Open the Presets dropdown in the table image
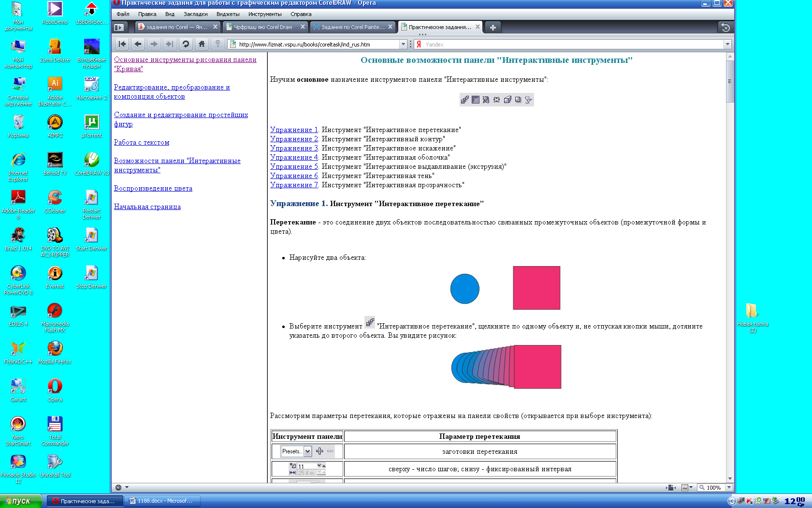This screenshot has width=812, height=508. [x=307, y=451]
